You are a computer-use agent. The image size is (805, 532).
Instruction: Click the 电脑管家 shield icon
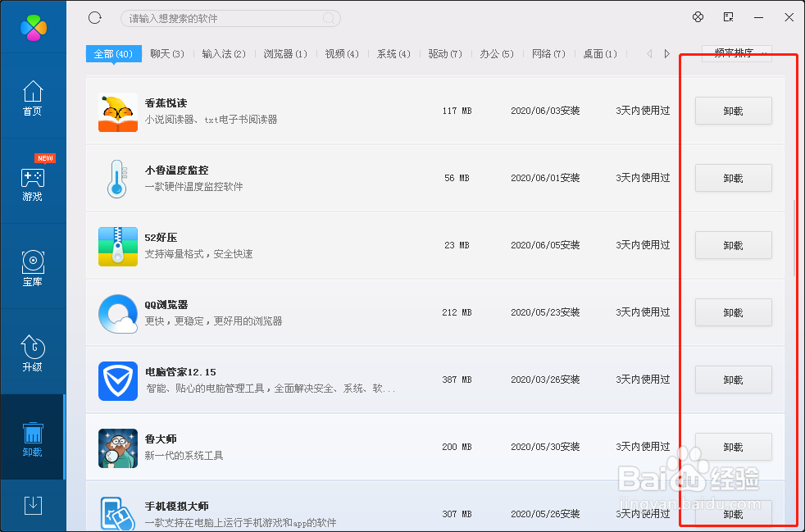[118, 381]
